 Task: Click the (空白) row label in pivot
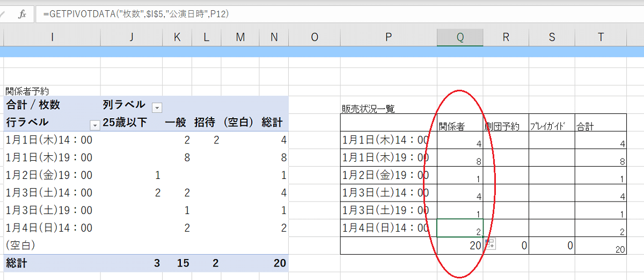point(20,245)
